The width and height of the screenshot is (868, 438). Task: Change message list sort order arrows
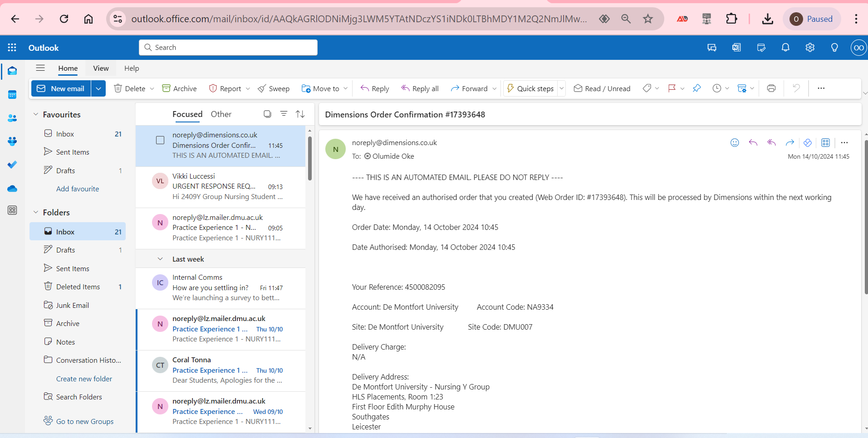click(x=300, y=114)
